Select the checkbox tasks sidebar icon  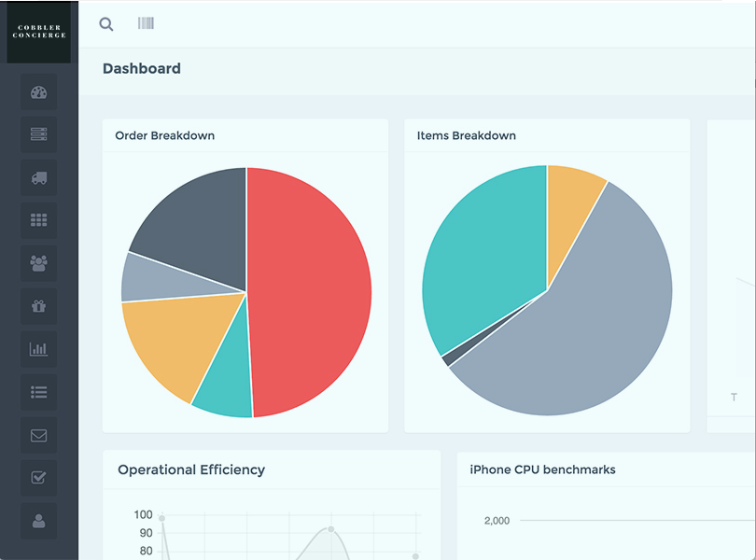39,478
